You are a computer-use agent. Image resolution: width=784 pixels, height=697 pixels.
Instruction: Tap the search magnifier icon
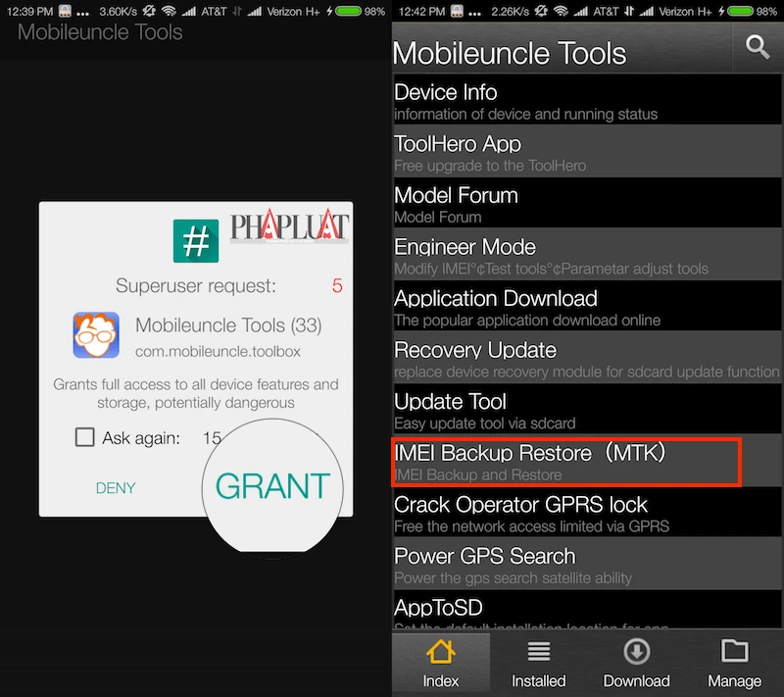click(758, 47)
